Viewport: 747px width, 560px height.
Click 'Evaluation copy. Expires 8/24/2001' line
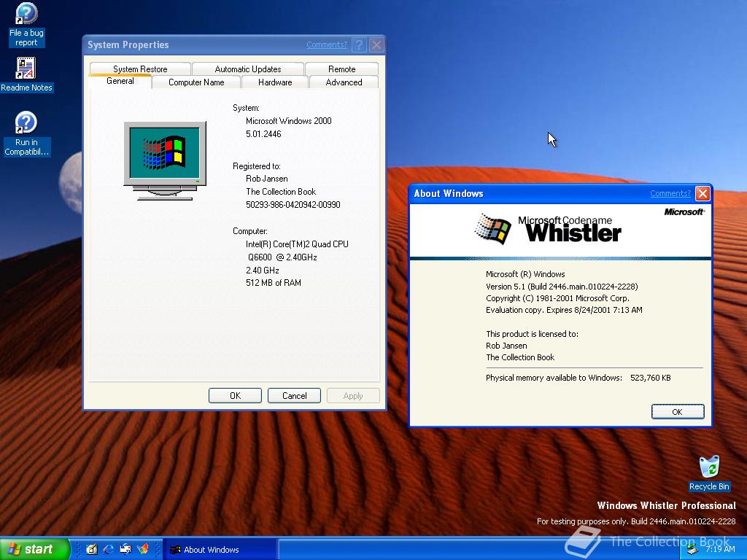coord(564,310)
